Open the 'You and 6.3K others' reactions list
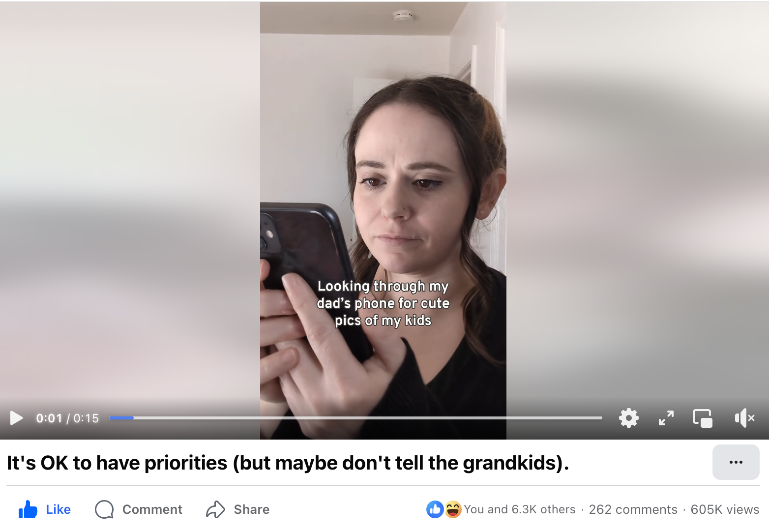 tap(520, 509)
